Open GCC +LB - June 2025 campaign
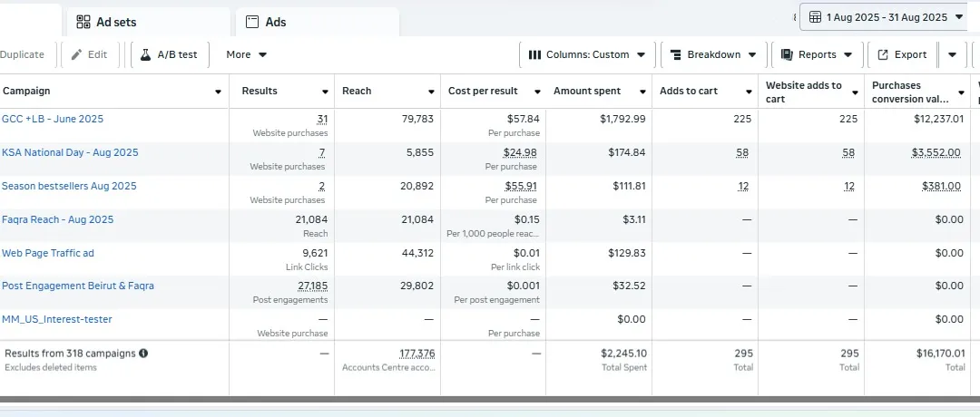 click(53, 119)
